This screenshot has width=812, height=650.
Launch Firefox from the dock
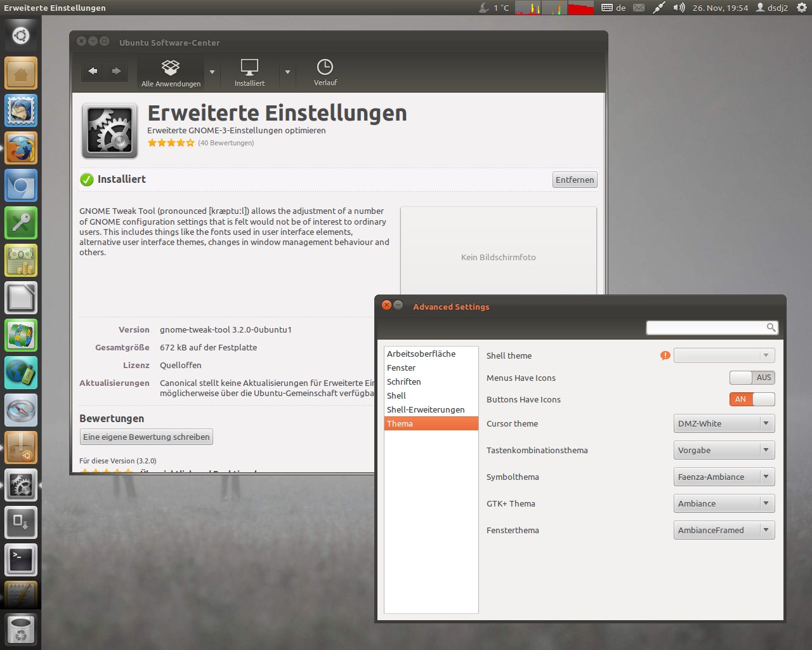[21, 149]
